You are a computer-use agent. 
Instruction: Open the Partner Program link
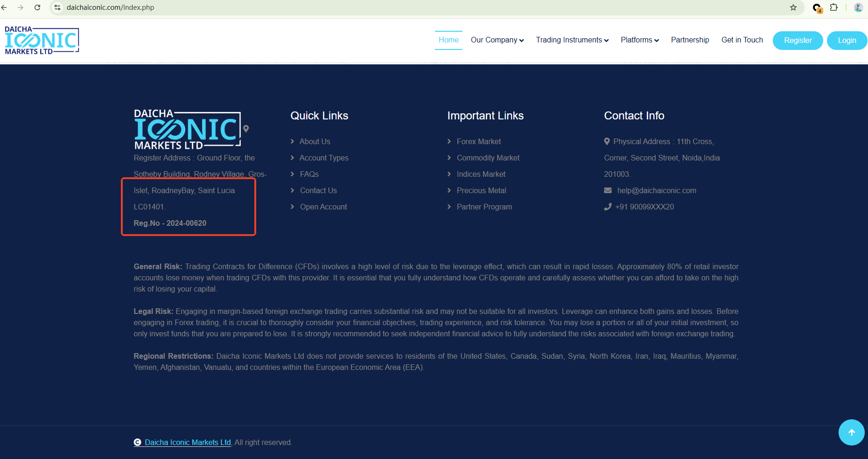[x=484, y=207]
